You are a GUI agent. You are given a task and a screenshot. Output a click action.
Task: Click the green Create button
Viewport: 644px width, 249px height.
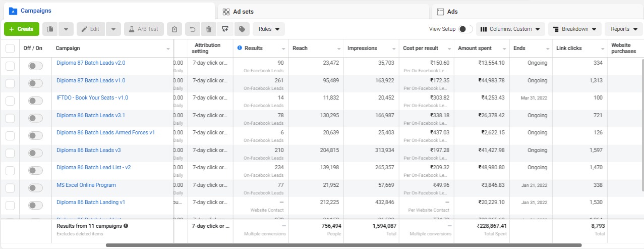(x=22, y=29)
